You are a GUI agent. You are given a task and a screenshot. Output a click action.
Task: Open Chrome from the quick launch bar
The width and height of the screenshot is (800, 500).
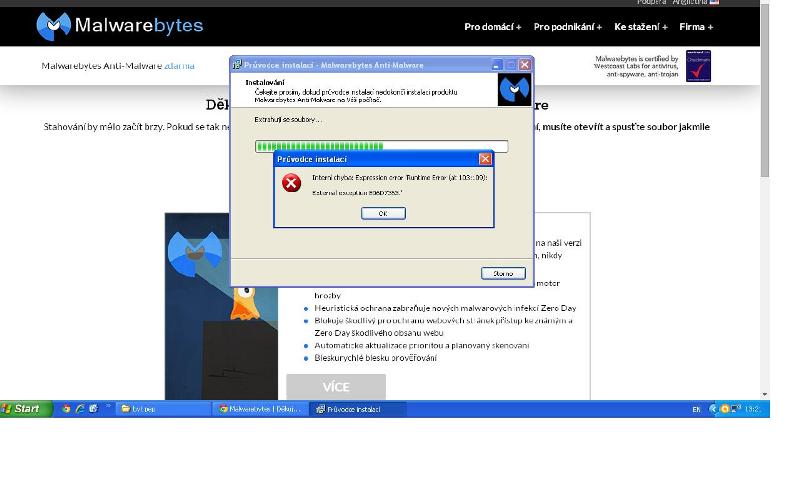(67, 409)
